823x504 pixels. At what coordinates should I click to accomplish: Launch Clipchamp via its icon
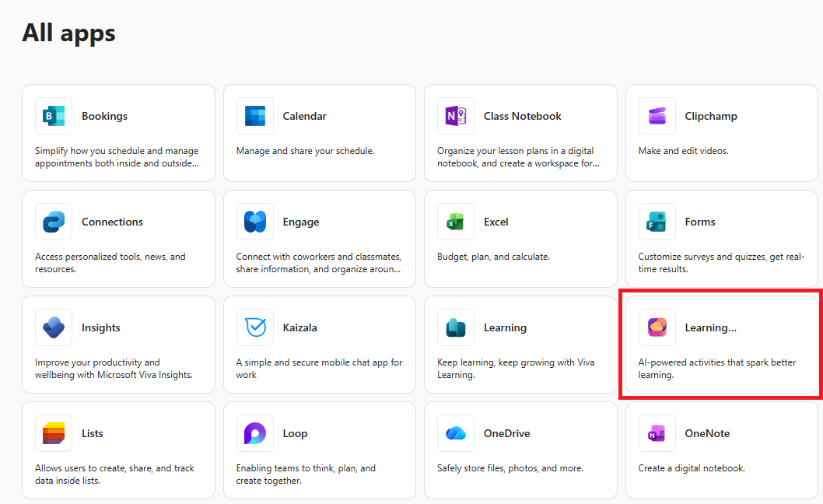(x=657, y=116)
